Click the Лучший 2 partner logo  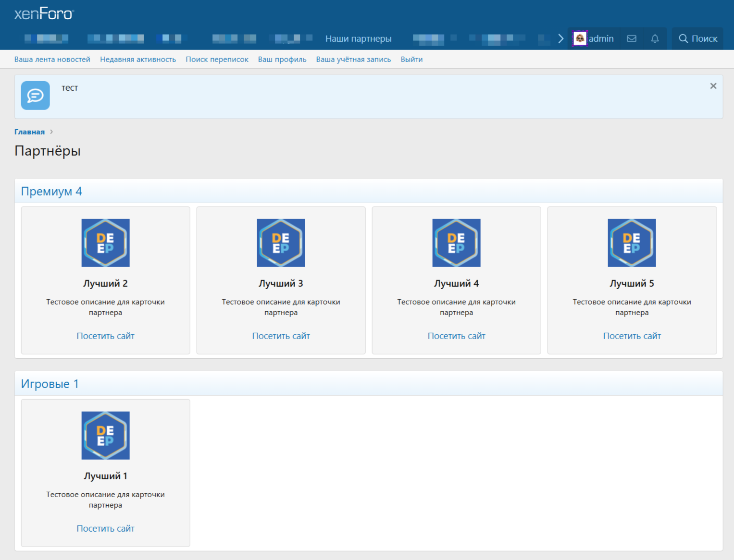coord(105,243)
